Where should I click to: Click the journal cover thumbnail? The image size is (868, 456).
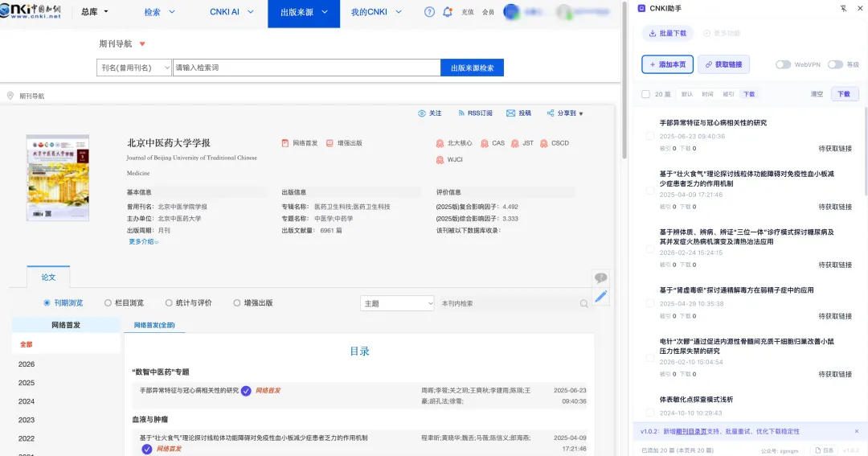pos(58,177)
